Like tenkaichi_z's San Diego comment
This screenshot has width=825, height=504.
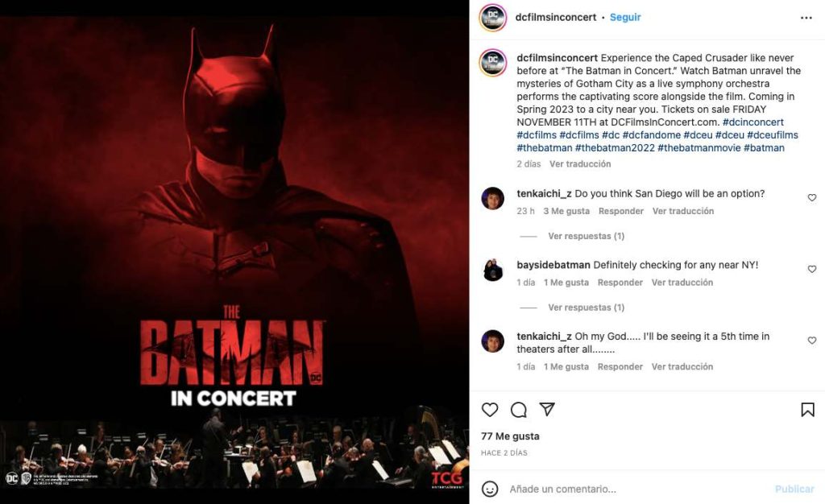[812, 196]
